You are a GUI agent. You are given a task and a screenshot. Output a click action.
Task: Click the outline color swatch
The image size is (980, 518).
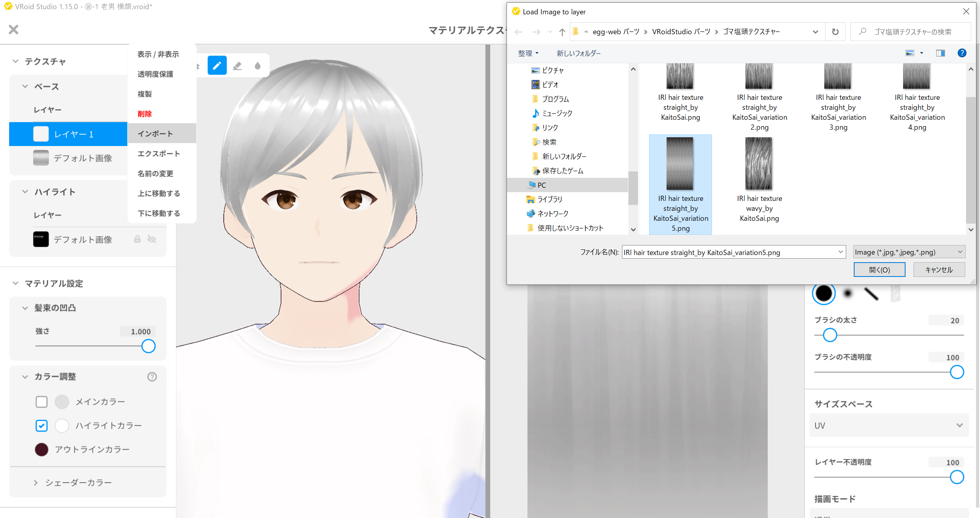point(41,450)
